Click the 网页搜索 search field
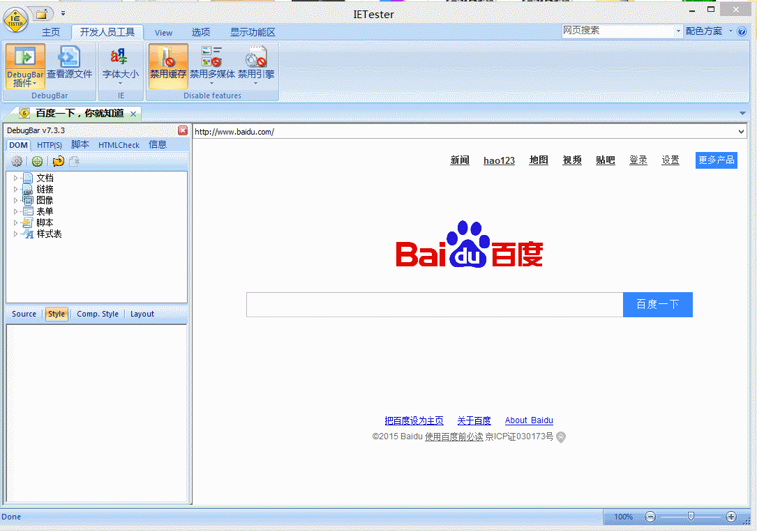The image size is (757, 532). pyautogui.click(x=618, y=31)
